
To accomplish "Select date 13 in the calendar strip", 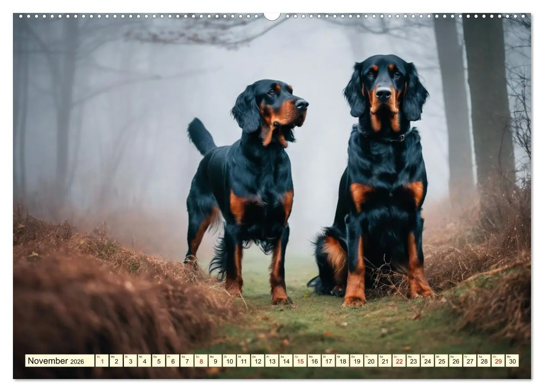I will tap(272, 361).
